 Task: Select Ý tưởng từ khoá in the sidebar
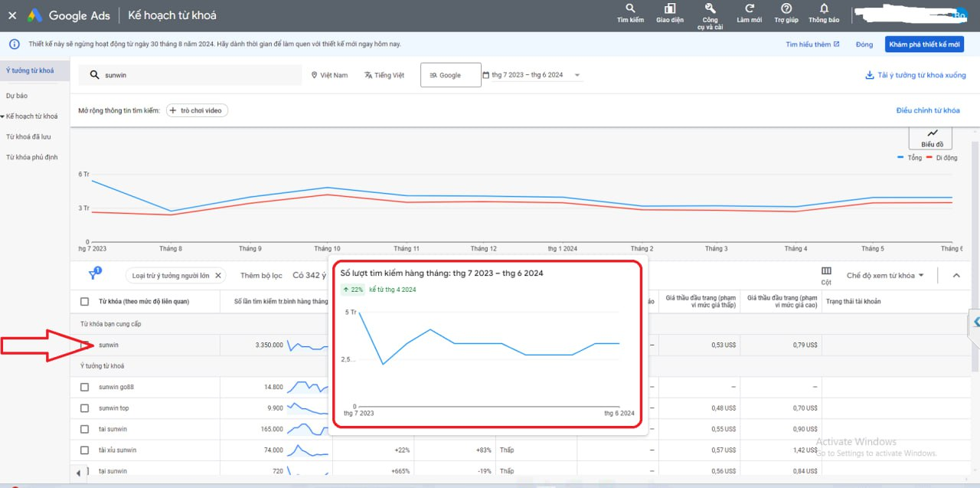[30, 70]
